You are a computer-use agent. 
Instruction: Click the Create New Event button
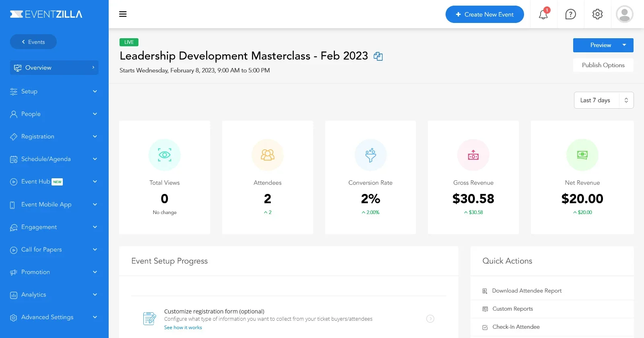point(485,14)
